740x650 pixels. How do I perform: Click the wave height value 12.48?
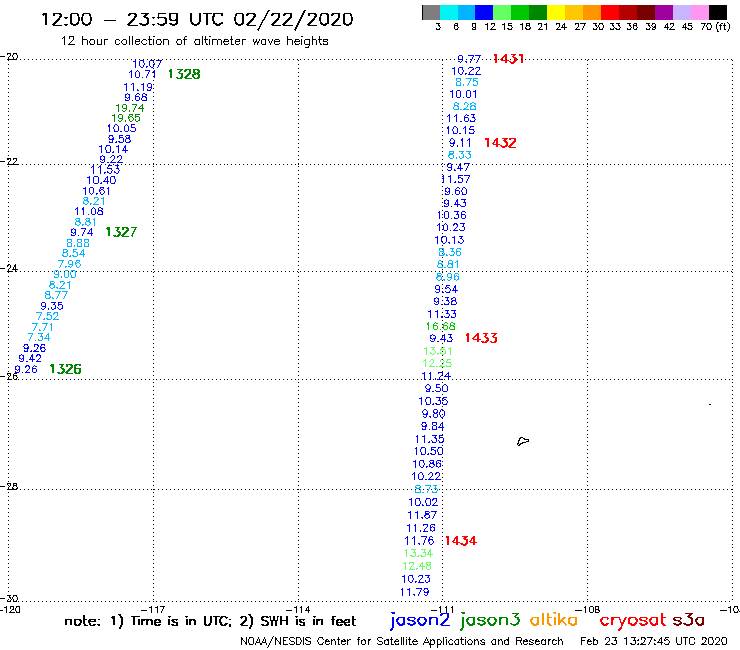(x=417, y=566)
